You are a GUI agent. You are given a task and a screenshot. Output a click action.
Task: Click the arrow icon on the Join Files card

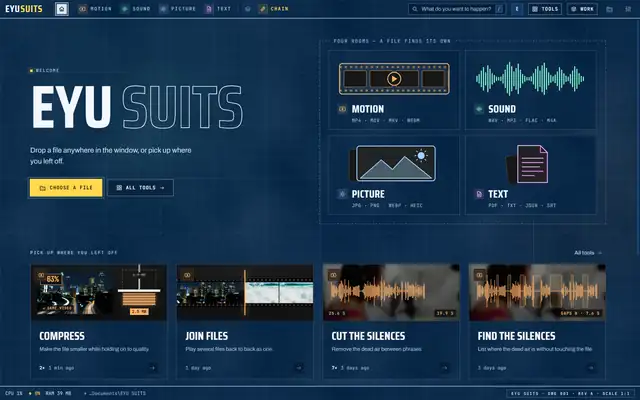coord(299,368)
